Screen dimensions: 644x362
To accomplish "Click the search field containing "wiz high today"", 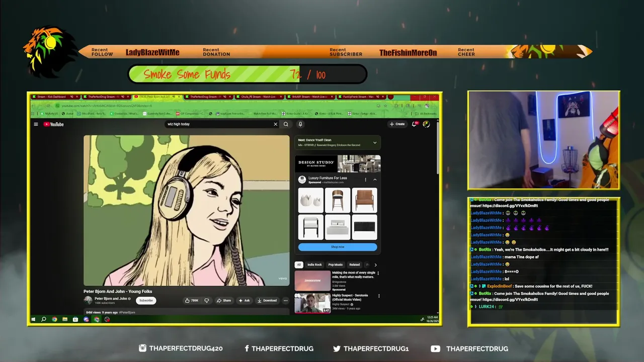I will click(219, 124).
